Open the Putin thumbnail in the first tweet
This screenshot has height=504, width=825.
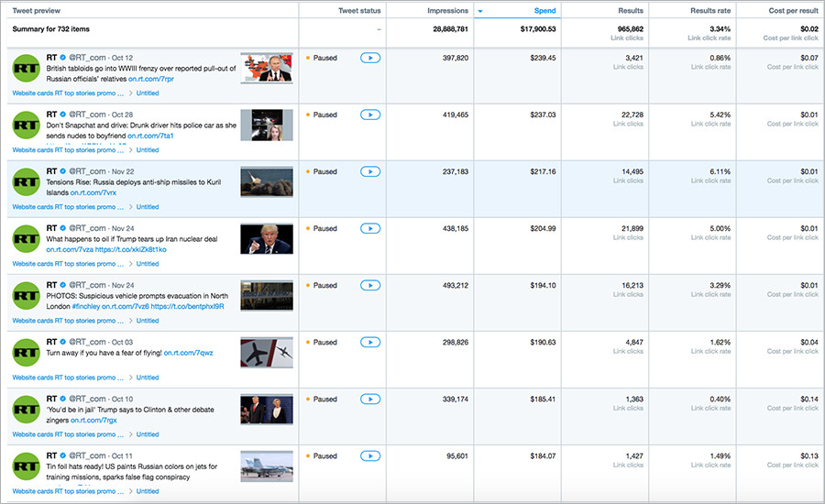pos(267,69)
